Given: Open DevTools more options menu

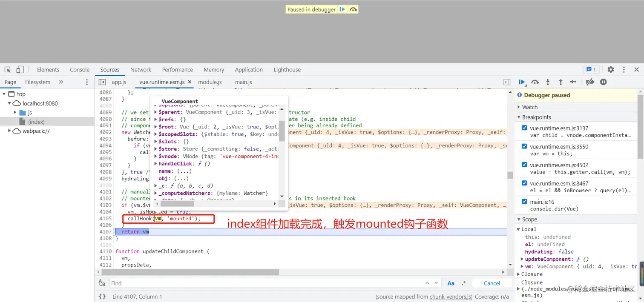Looking at the screenshot, I should 624,70.
